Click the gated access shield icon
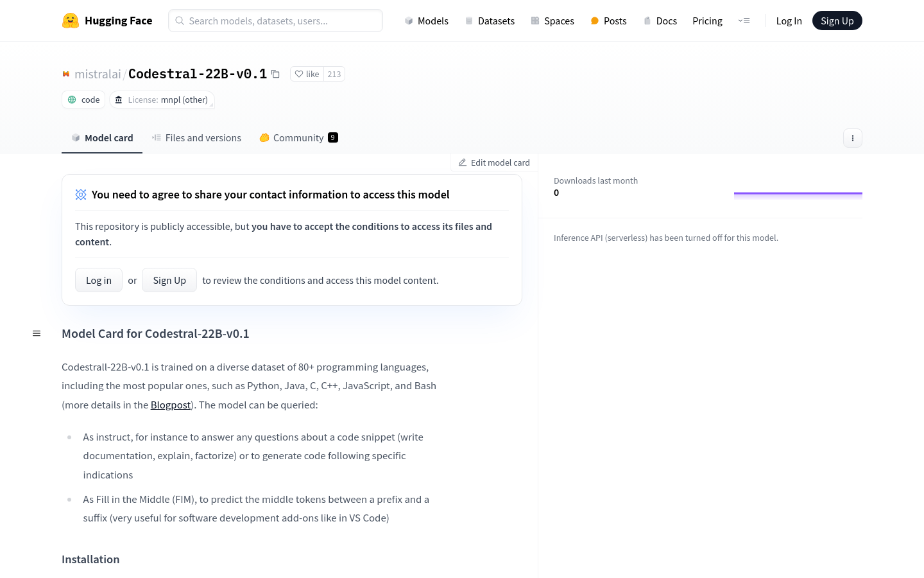The height and width of the screenshot is (578, 924). (81, 195)
